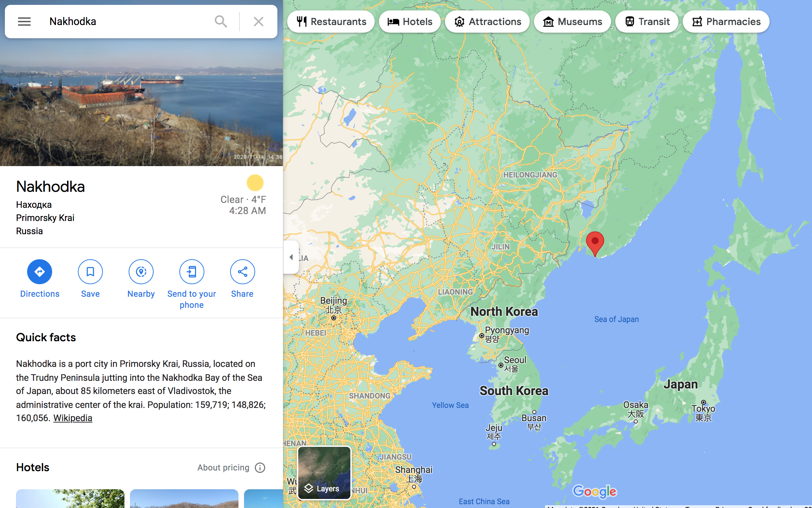812x508 pixels.
Task: Click the North Korea country label
Action: (504, 312)
